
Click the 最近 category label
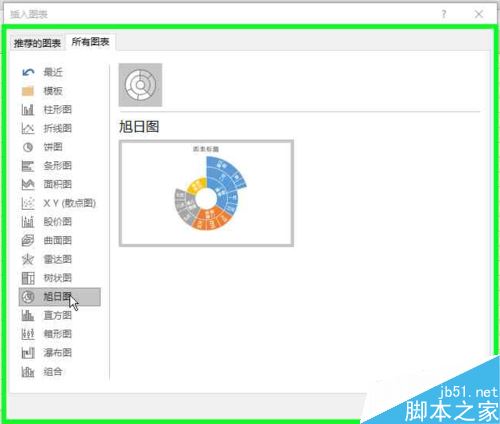[x=53, y=72]
